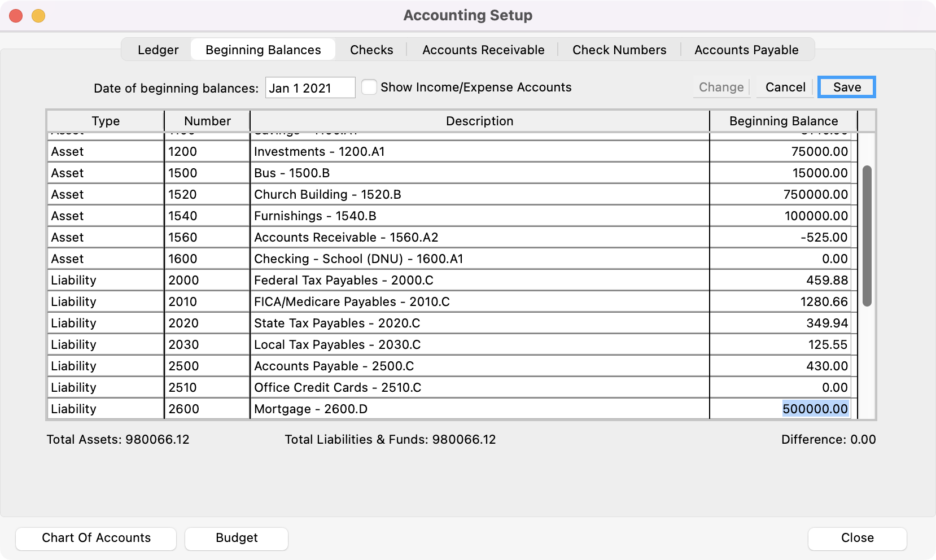This screenshot has width=936, height=560.
Task: Click the table's vertical scrollbar thumb
Action: coord(867,236)
